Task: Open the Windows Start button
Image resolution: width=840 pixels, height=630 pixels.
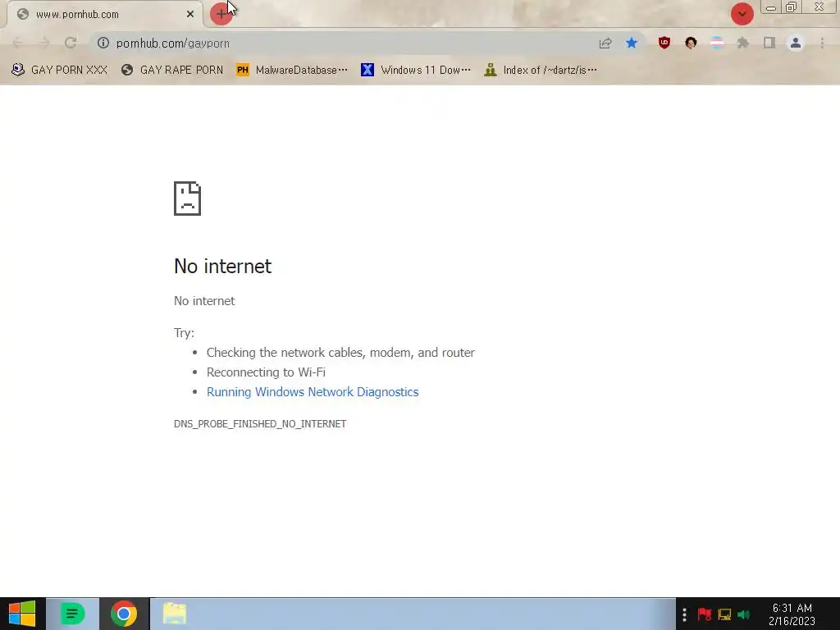Action: click(x=22, y=614)
